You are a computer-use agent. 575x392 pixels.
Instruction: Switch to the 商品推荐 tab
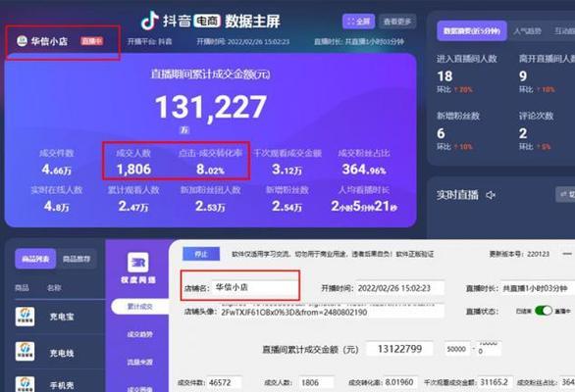[77, 259]
